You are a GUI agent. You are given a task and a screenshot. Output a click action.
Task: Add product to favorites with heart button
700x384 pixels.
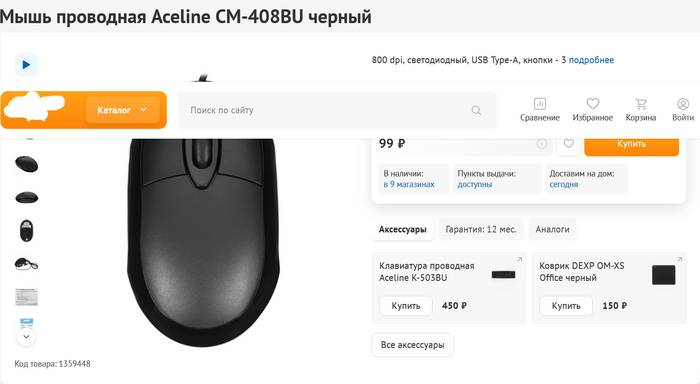tap(568, 144)
